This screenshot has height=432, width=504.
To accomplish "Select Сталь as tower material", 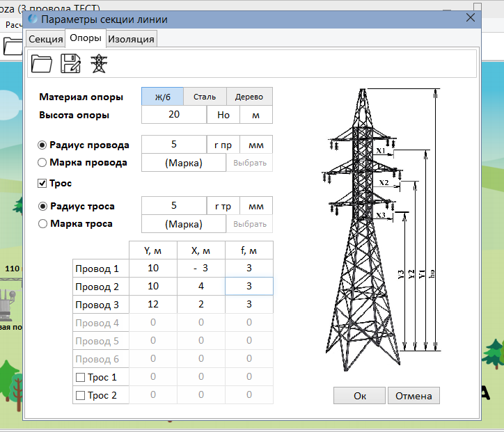I will [205, 97].
